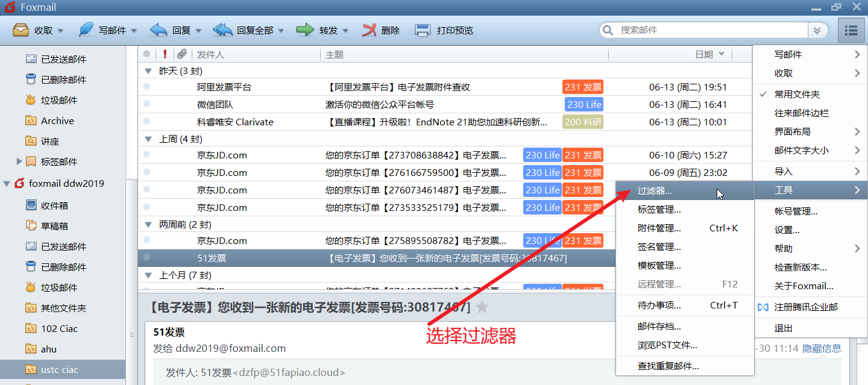Click the 收取 (receive mail) toolbar icon
Viewport: 868px width, 385px height.
(x=21, y=30)
